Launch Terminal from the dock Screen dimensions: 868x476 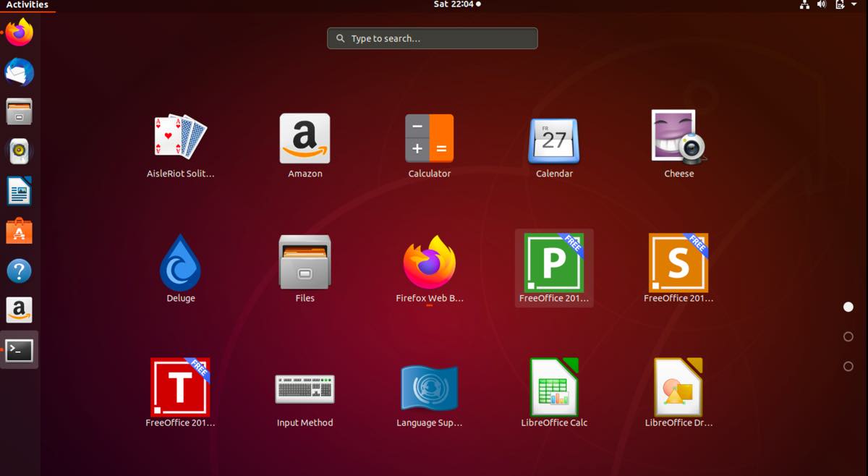pos(19,349)
